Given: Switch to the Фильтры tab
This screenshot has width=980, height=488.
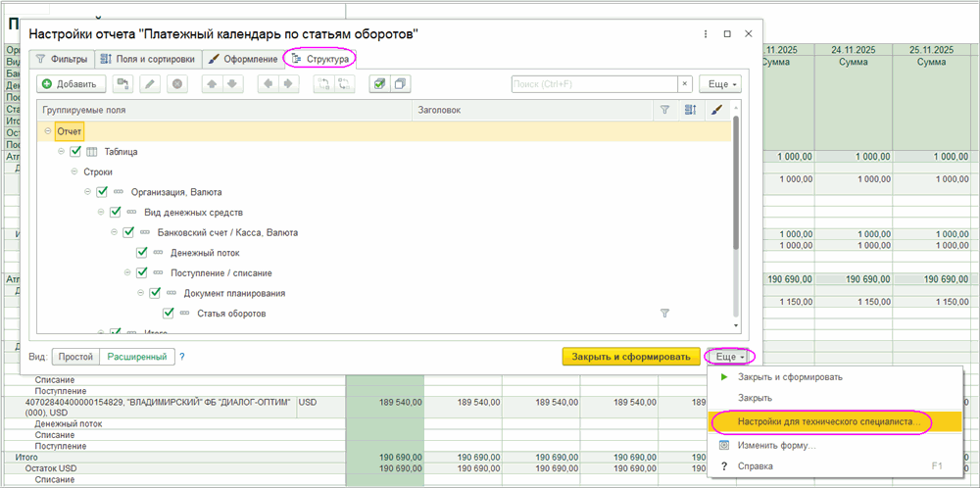Looking at the screenshot, I should coord(62,59).
